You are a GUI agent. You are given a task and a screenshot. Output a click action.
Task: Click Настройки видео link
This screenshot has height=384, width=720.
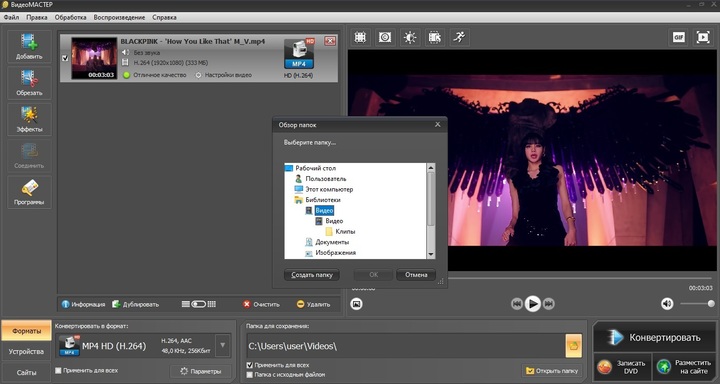point(224,75)
